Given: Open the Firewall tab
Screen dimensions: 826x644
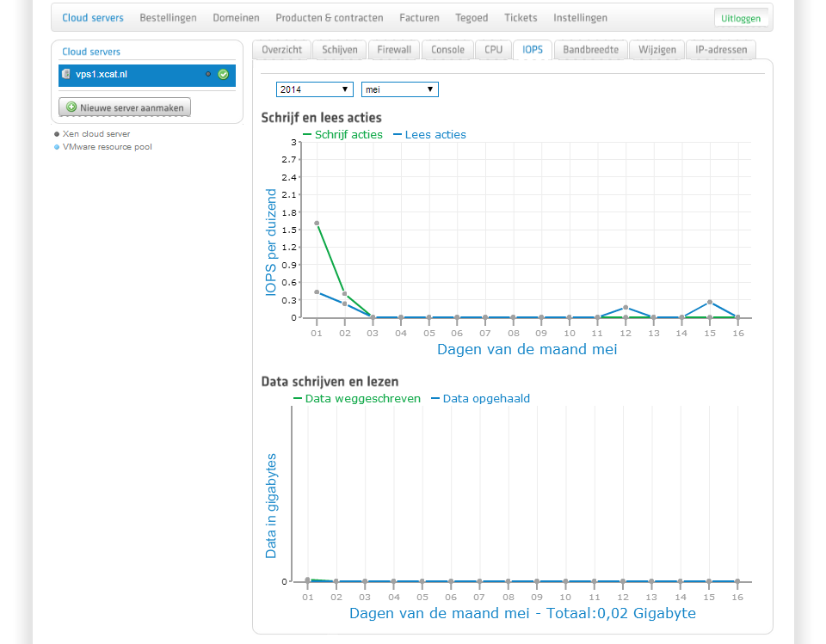Looking at the screenshot, I should tap(394, 50).
